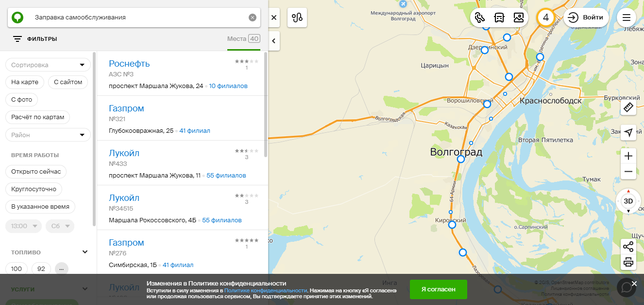Open the 13:00 time dropdown

[x=23, y=226]
